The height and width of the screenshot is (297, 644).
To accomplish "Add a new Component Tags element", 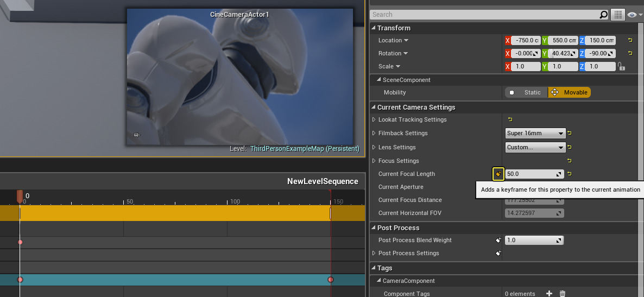I will tap(549, 294).
